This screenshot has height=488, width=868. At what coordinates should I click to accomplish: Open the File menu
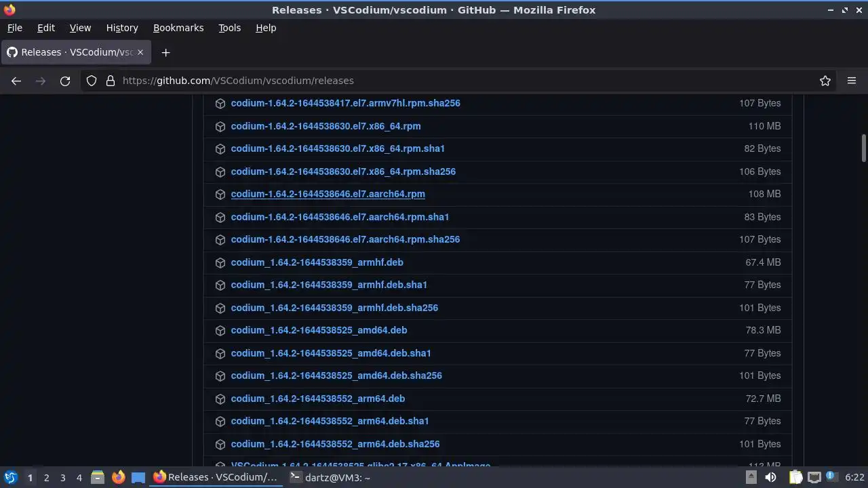(x=14, y=28)
